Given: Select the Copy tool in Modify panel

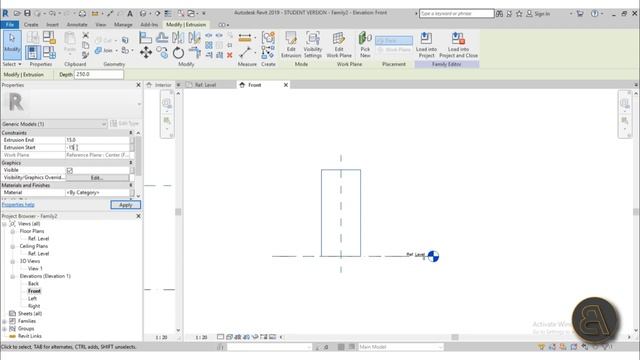Looking at the screenshot, I should tap(162, 53).
